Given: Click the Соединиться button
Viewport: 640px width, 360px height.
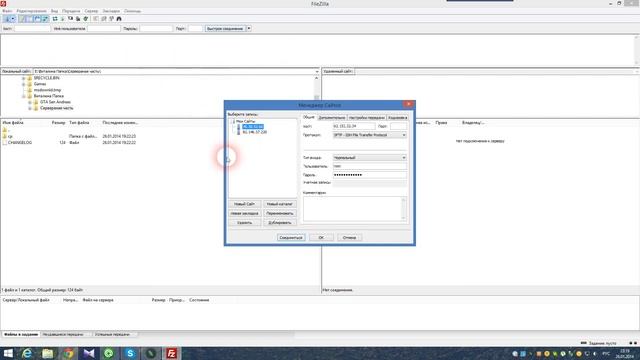Looking at the screenshot, I should coord(291,238).
